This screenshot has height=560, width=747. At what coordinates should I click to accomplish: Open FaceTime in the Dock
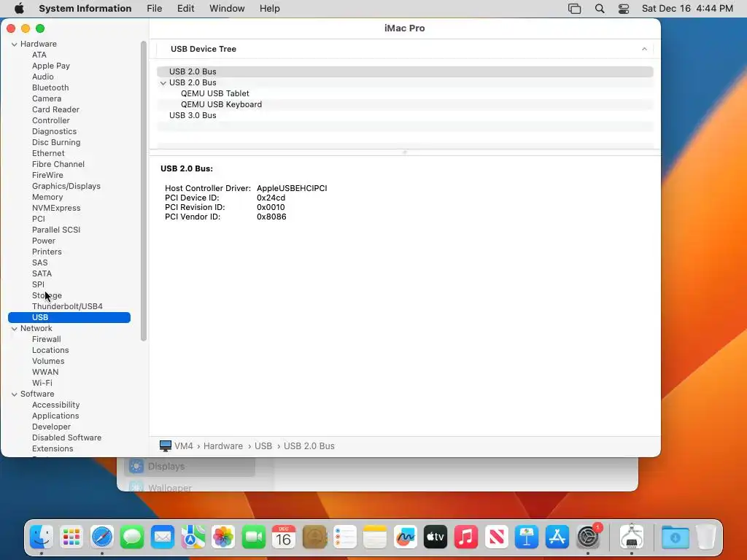click(x=254, y=537)
